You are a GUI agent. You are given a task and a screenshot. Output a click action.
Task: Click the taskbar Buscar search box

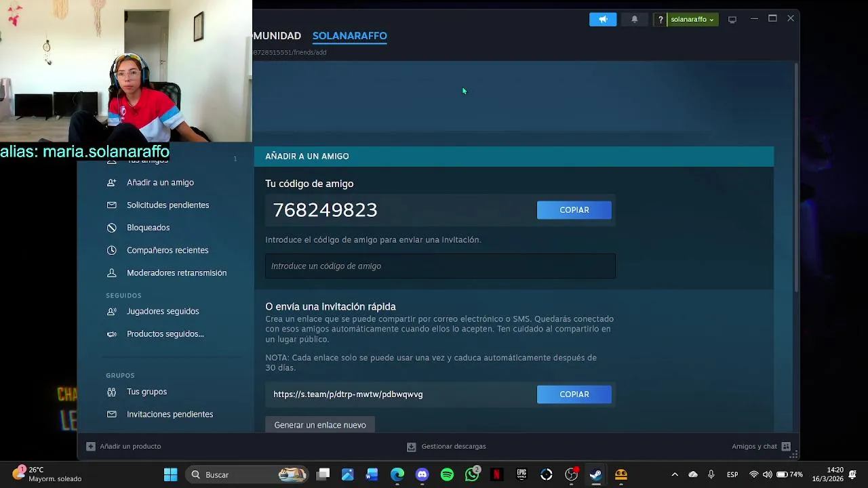pos(245,475)
